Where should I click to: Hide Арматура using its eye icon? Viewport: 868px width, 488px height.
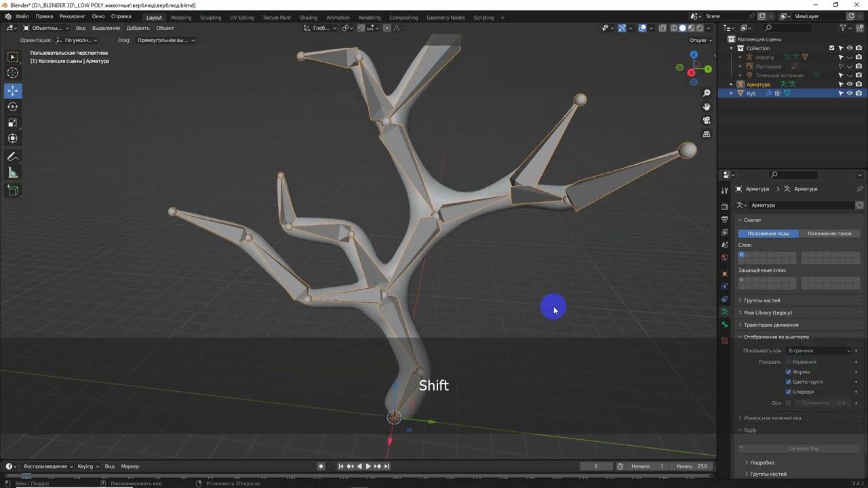click(850, 85)
